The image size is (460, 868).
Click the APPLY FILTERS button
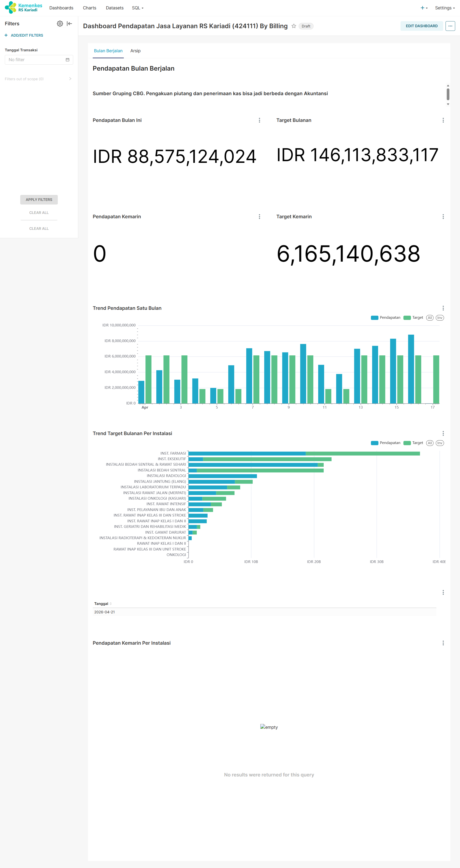[x=39, y=199]
